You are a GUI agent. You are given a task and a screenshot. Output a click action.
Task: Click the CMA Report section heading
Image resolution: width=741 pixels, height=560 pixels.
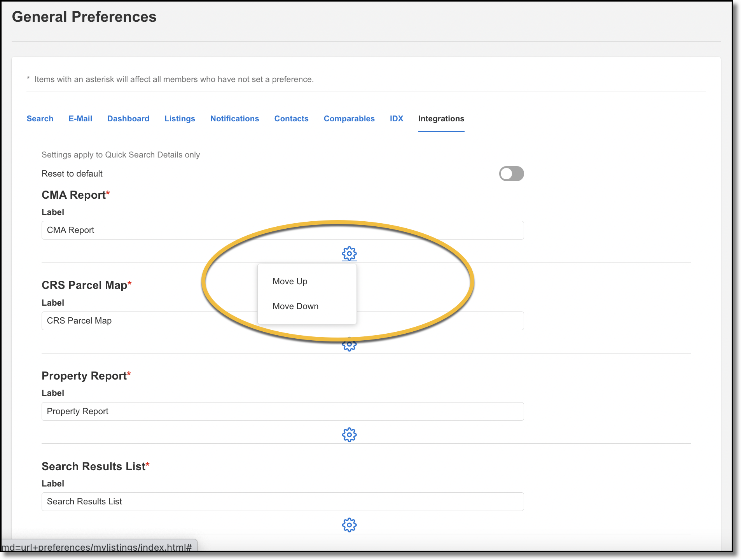76,195
